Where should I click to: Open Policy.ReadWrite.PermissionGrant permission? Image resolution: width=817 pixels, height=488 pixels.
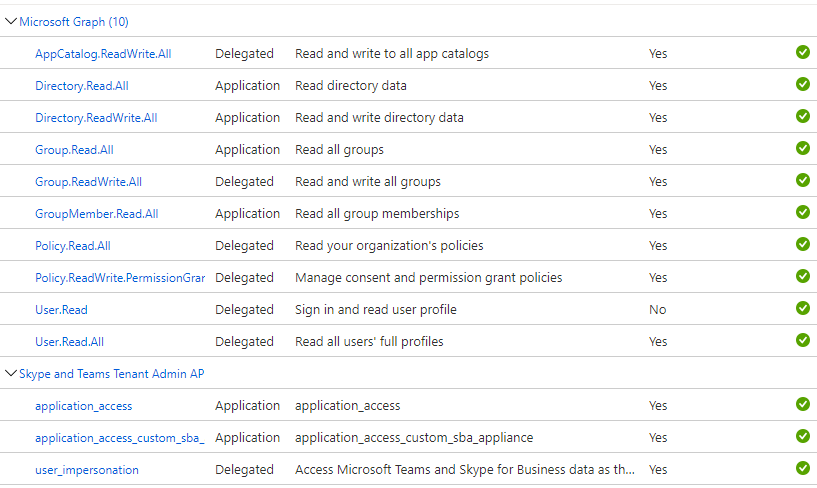[120, 278]
